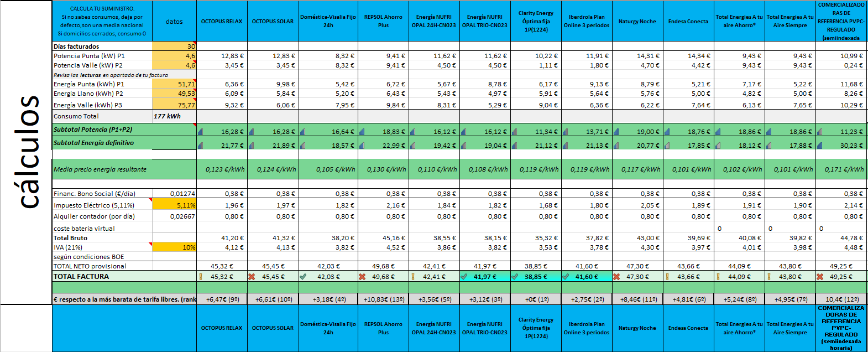Click the bar chart icon beside 11,23 € Subtotal Potencia
Viewport: 868px width, 352px height.
coord(820,132)
